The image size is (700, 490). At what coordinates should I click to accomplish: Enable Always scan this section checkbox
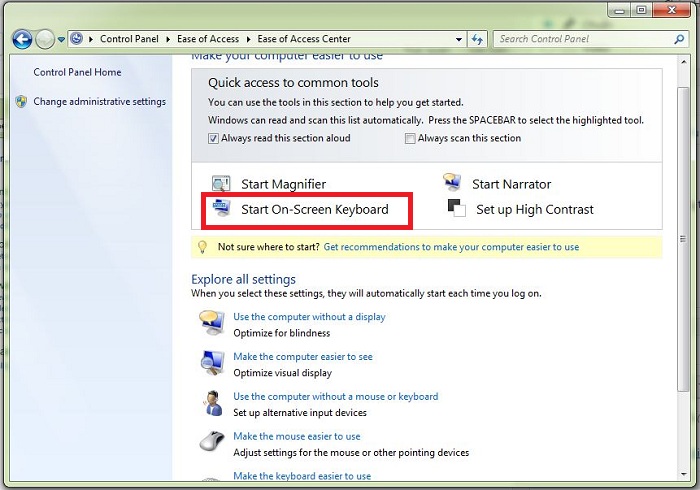point(410,139)
